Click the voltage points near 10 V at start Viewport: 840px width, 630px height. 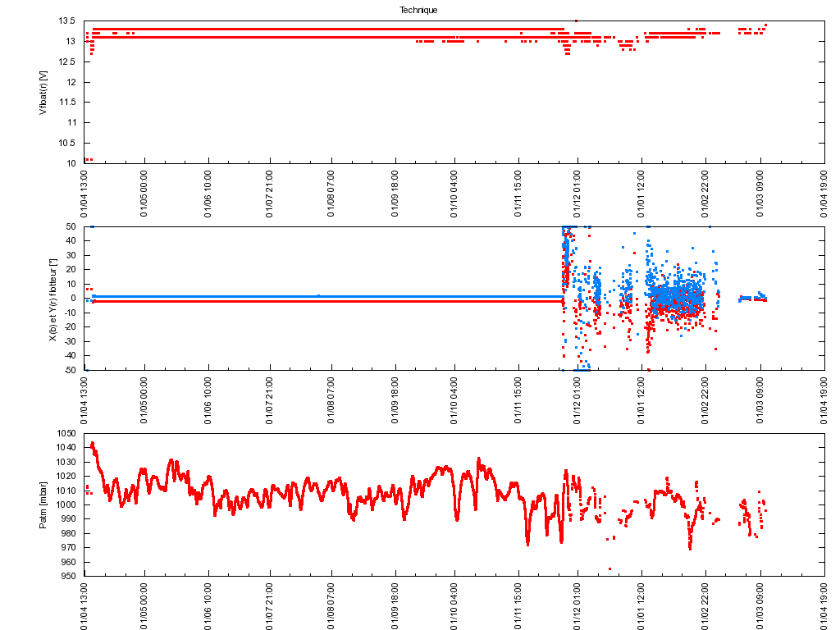pos(89,159)
